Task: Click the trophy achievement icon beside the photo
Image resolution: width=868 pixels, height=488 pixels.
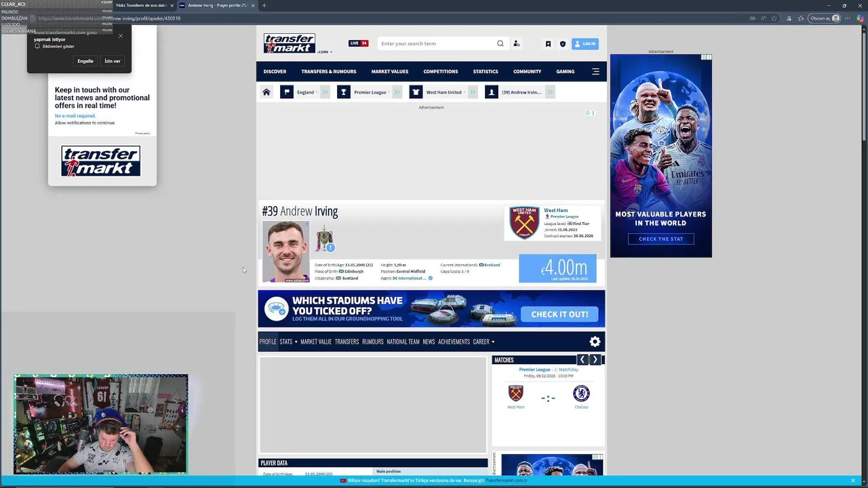Action: [325, 239]
